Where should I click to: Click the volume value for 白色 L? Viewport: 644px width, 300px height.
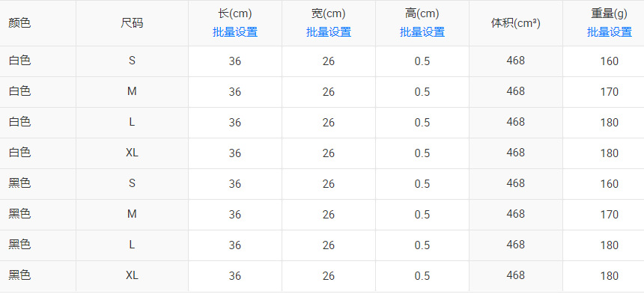coord(515,122)
